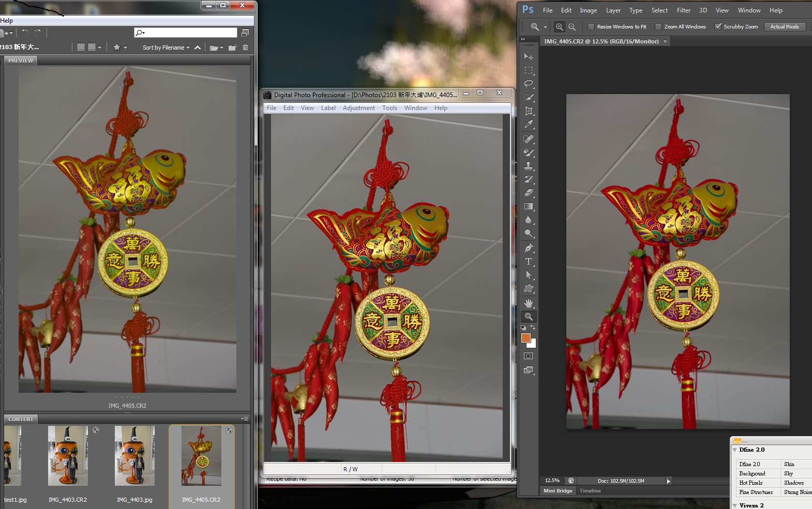Open the Tools menu in Digital Photo Professional

(390, 108)
